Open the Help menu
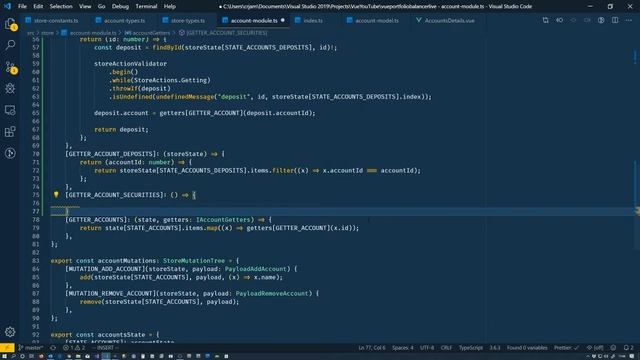This screenshot has height=360, width=640. 169,7
